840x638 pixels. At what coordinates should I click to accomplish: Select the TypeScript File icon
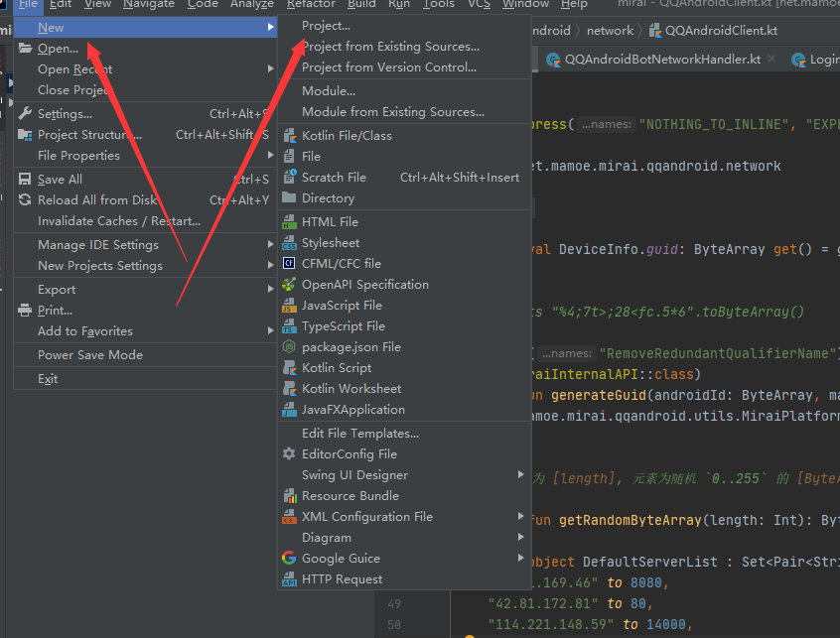289,326
